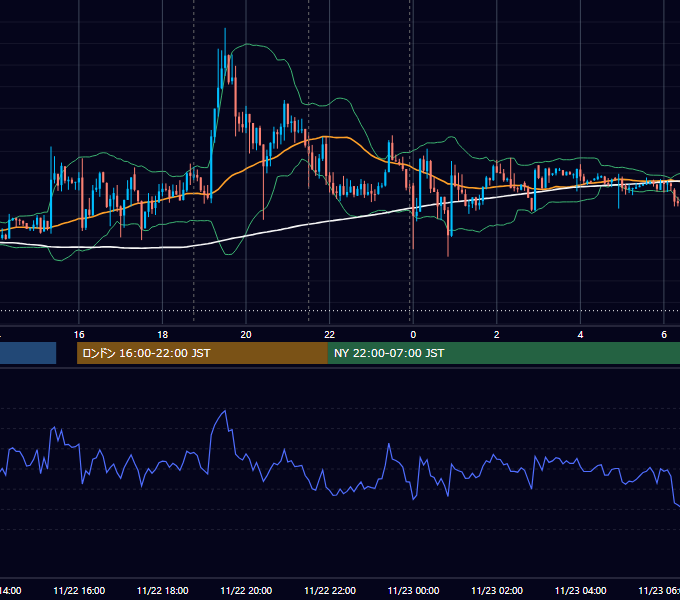Click the '18' hour label on upper time axis
The width and height of the screenshot is (680, 600).
pos(163,335)
